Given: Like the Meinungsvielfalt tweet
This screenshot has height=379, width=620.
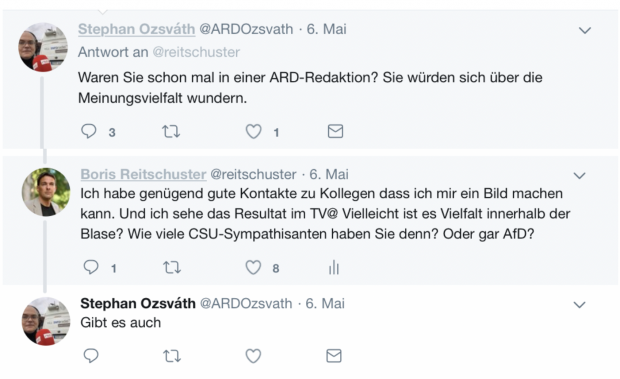Looking at the screenshot, I should tap(253, 131).
